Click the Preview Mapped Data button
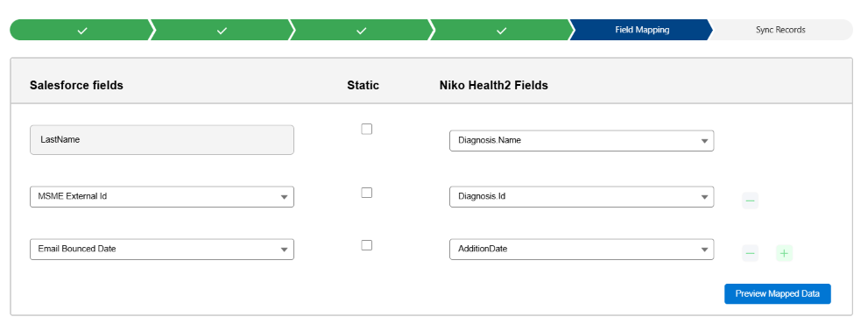This screenshot has height=324, width=868. pos(777,293)
